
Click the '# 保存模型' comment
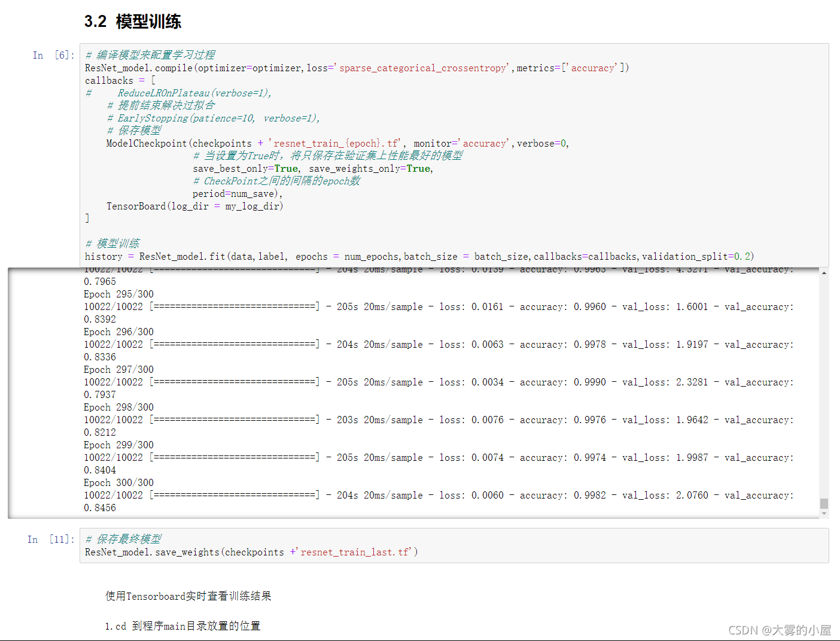pos(134,130)
